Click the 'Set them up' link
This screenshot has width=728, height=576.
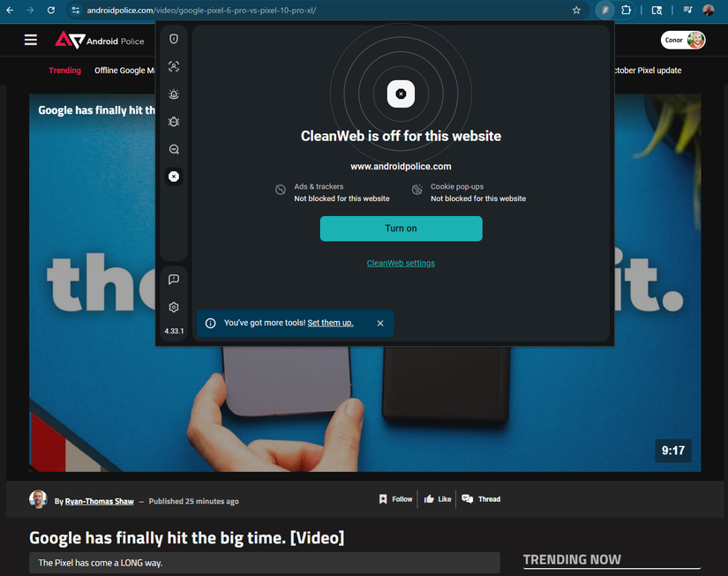pos(330,323)
